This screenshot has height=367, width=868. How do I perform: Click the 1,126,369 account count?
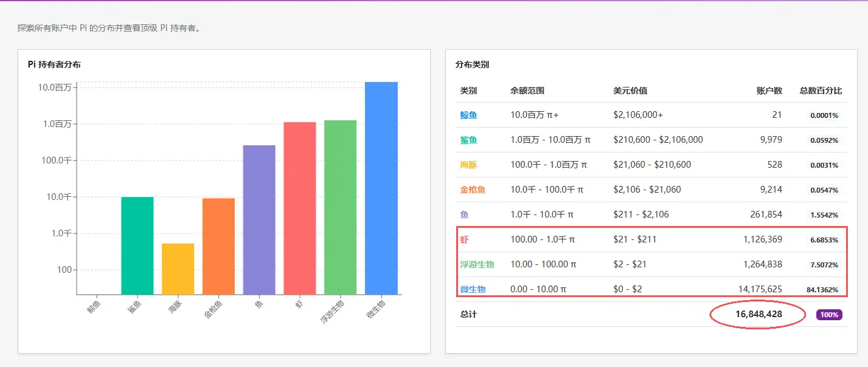click(763, 239)
